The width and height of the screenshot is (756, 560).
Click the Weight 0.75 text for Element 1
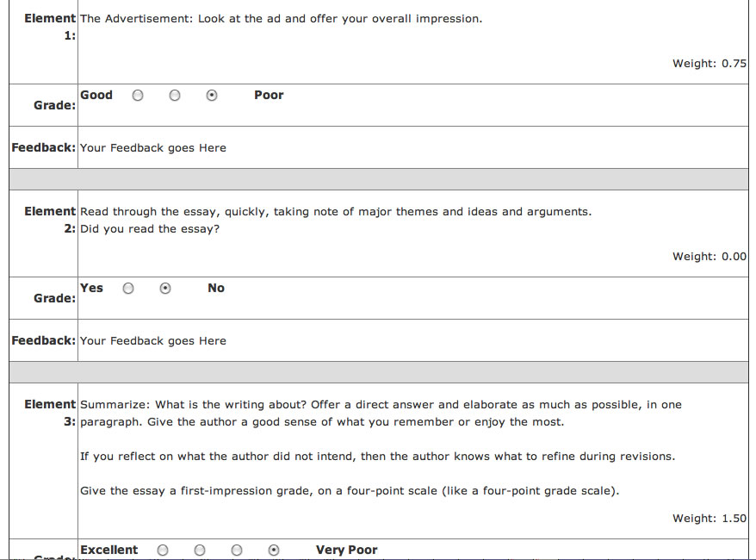(708, 63)
